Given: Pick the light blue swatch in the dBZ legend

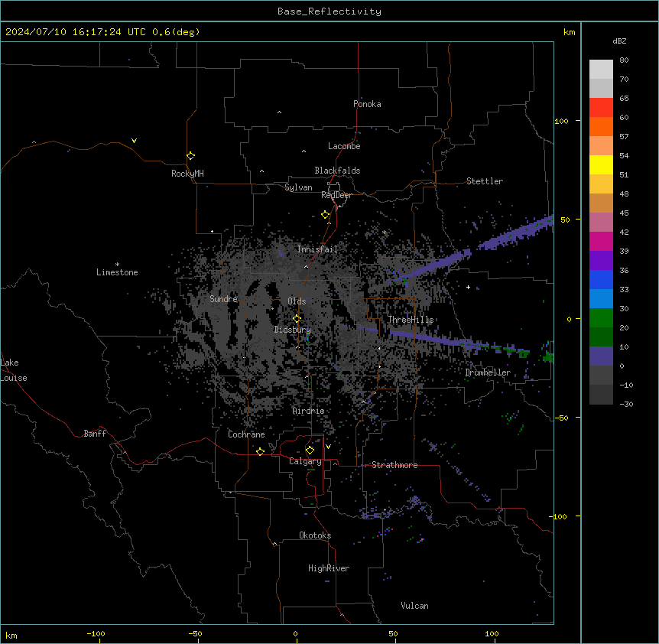Looking at the screenshot, I should [x=601, y=298].
